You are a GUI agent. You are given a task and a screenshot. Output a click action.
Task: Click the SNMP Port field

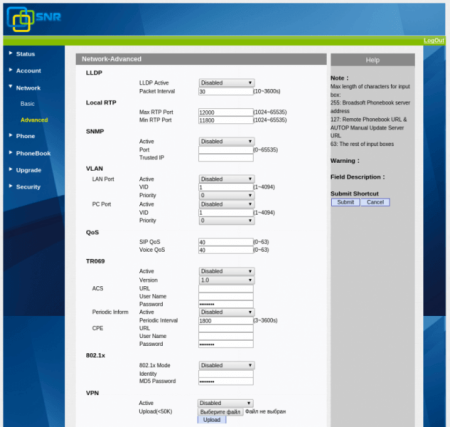click(226, 150)
